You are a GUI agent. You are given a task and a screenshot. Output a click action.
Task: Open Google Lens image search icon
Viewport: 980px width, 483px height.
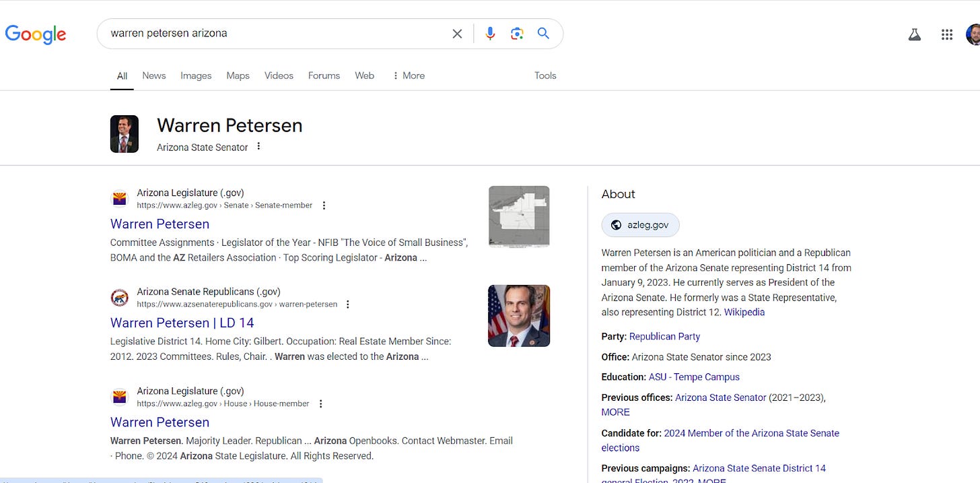tap(517, 34)
